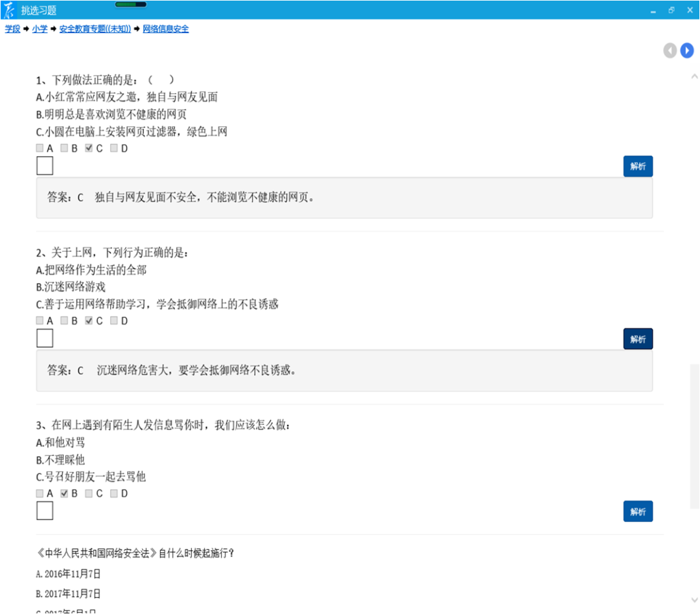Screen dimensions: 700x614
Task: Collapse 解析 for question 2
Action: pyautogui.click(x=638, y=339)
